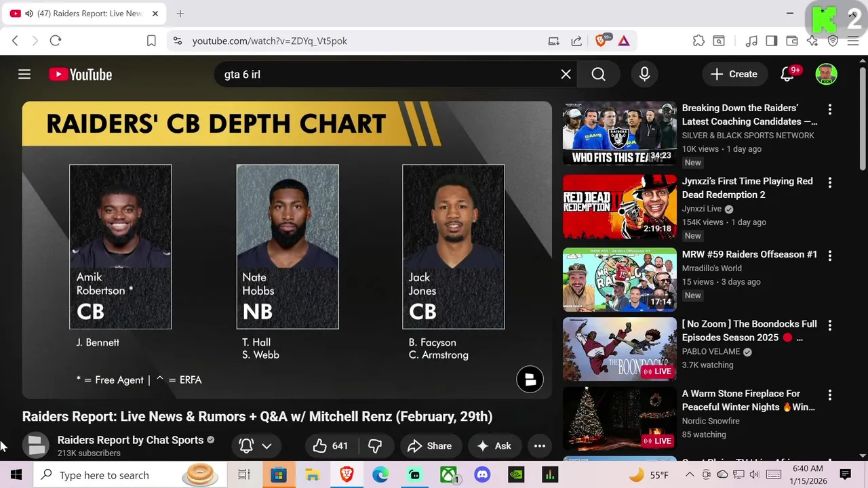Open Task View on the taskbar
Viewport: 868px width, 488px height.
(x=244, y=475)
